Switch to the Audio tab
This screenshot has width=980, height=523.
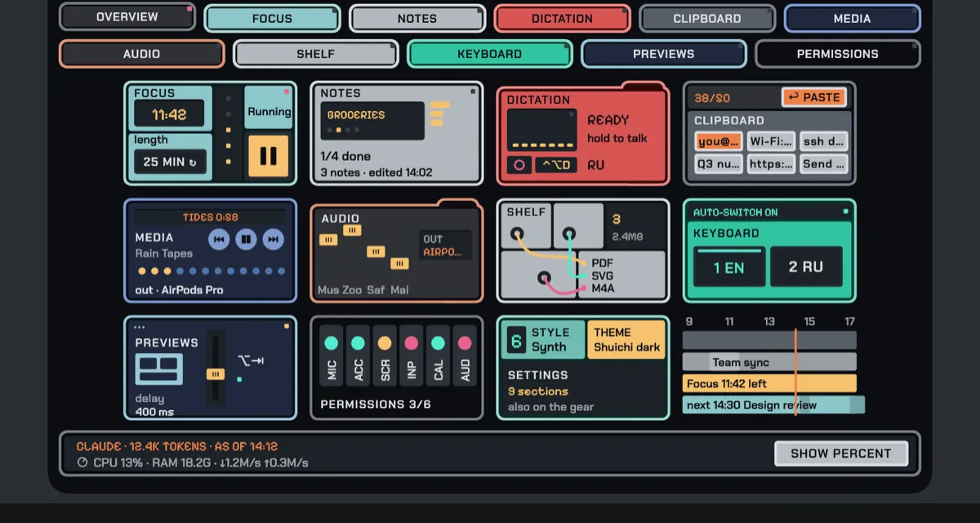pos(141,54)
